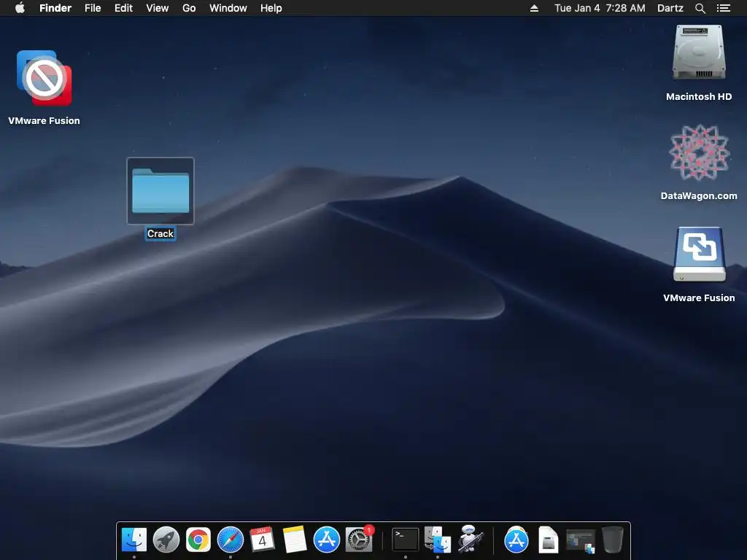Click the DataWagon.com label
747x560 pixels.
699,195
